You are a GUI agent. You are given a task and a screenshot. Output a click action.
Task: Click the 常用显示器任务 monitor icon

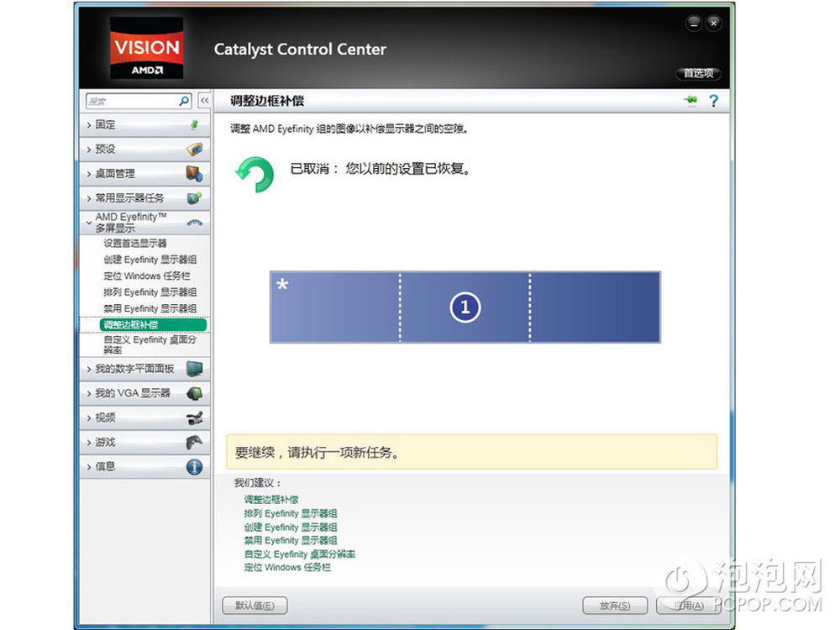(194, 198)
